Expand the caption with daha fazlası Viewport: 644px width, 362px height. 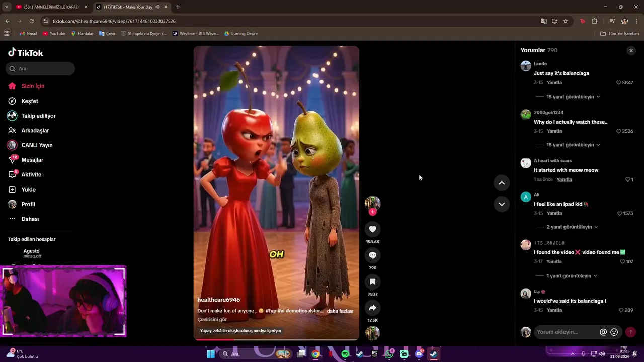click(x=340, y=311)
